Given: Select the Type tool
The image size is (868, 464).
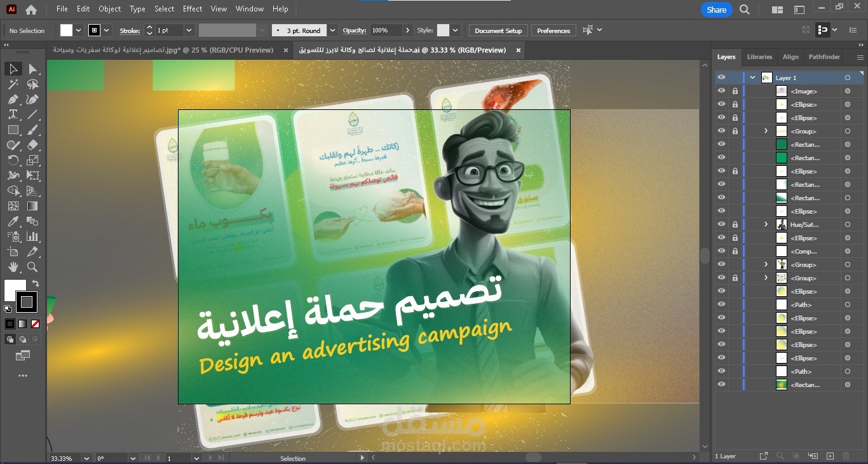Looking at the screenshot, I should tap(13, 114).
